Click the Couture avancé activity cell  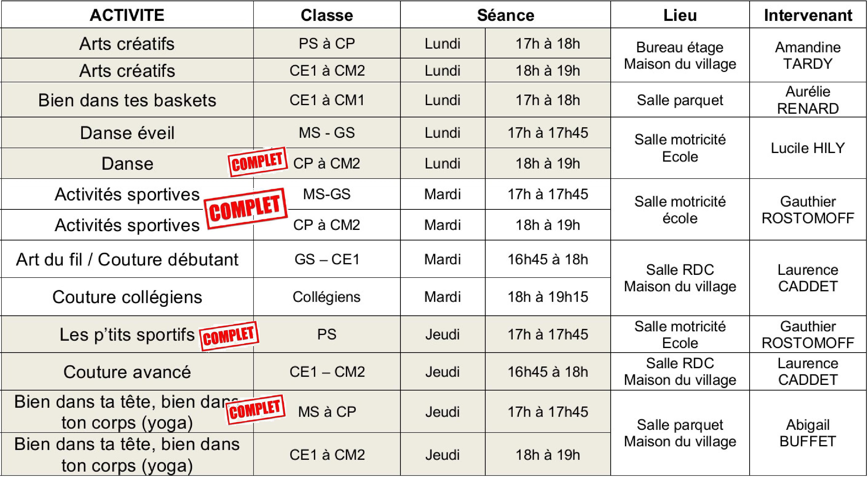point(127,372)
